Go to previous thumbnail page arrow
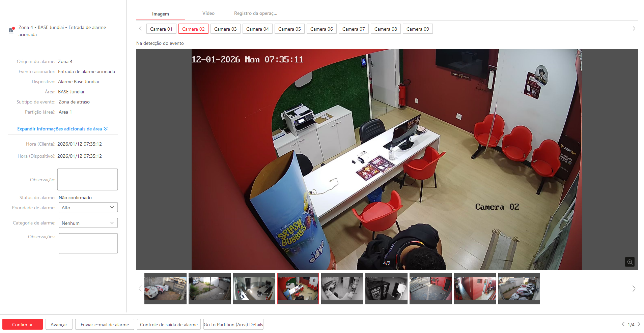The width and height of the screenshot is (644, 333). click(140, 289)
